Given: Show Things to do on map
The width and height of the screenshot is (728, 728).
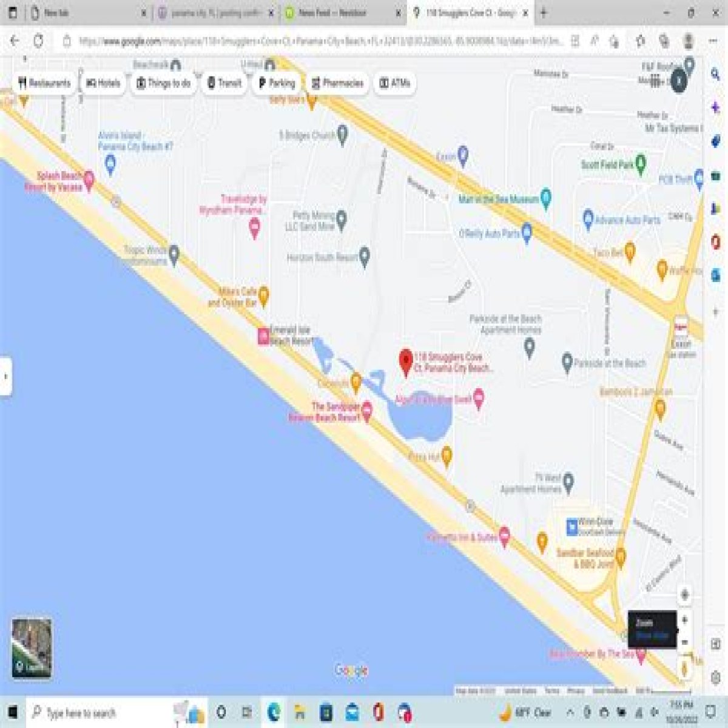Looking at the screenshot, I should (x=163, y=83).
